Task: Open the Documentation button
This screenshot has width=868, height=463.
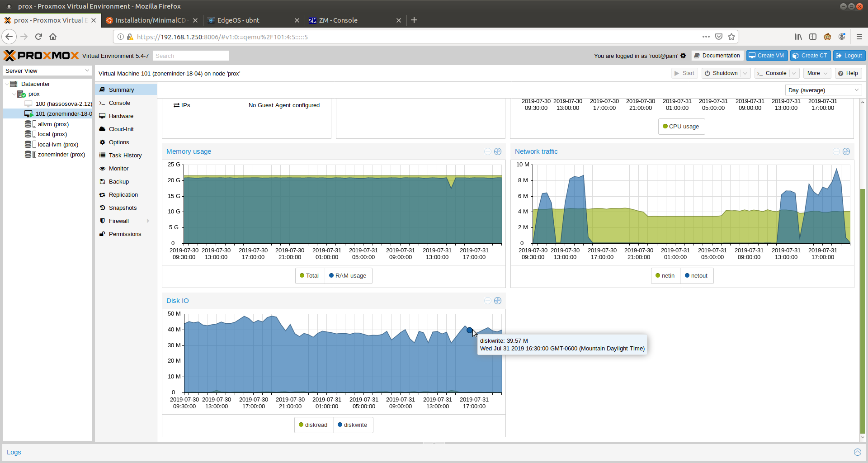Action: click(x=717, y=56)
